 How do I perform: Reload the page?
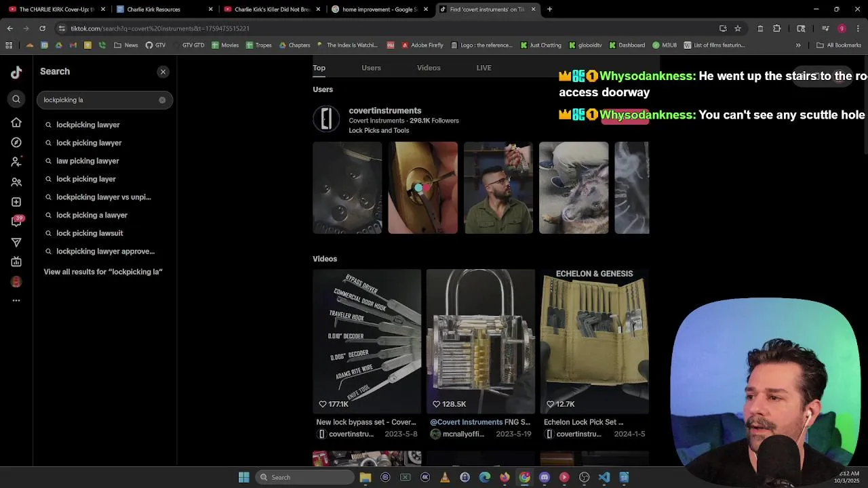tap(42, 28)
